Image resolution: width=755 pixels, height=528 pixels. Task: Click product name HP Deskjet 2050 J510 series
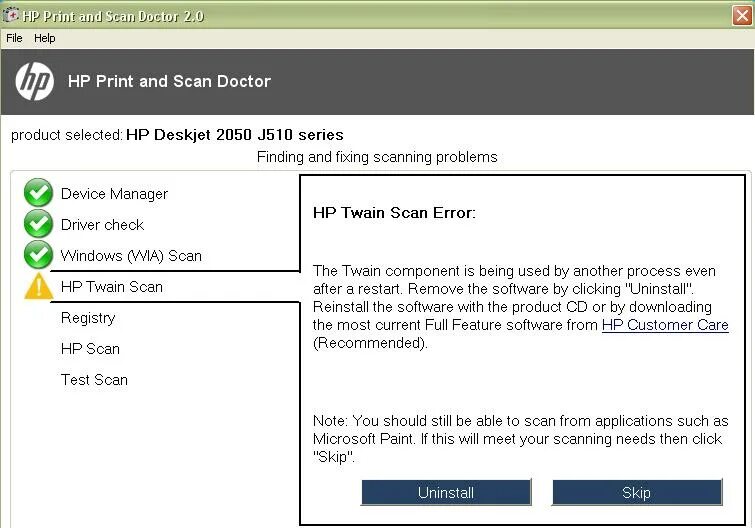pos(234,135)
